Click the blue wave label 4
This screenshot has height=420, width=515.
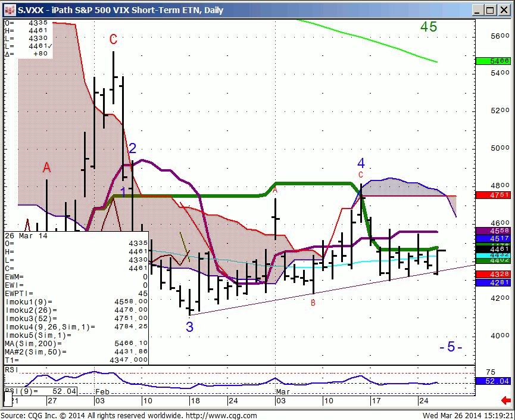click(361, 163)
